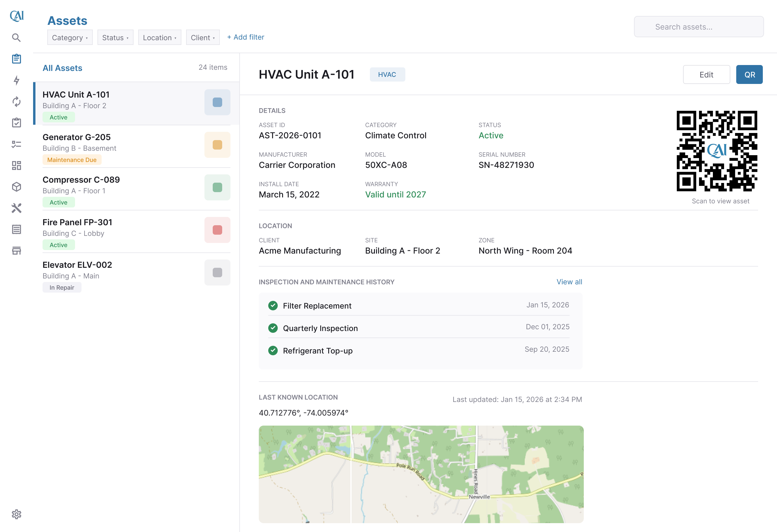Select the checklist tasks icon in sidebar
Viewport: 777px width, 532px height.
16,144
